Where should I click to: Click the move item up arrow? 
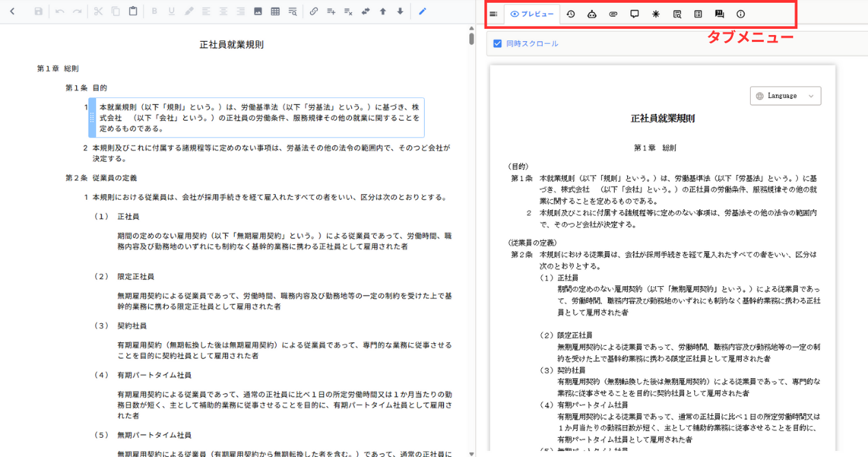click(x=383, y=12)
